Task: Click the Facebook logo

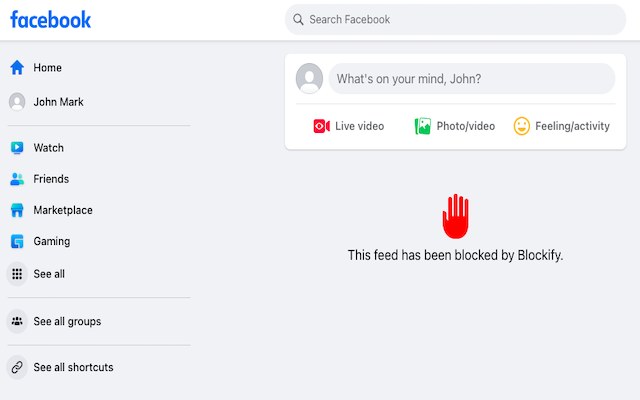Action: (x=50, y=20)
